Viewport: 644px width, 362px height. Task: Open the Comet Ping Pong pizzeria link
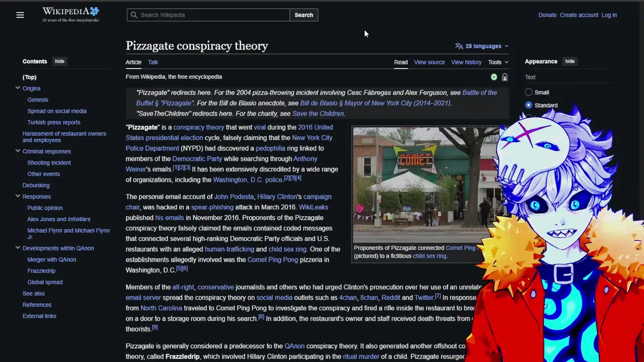tap(273, 260)
